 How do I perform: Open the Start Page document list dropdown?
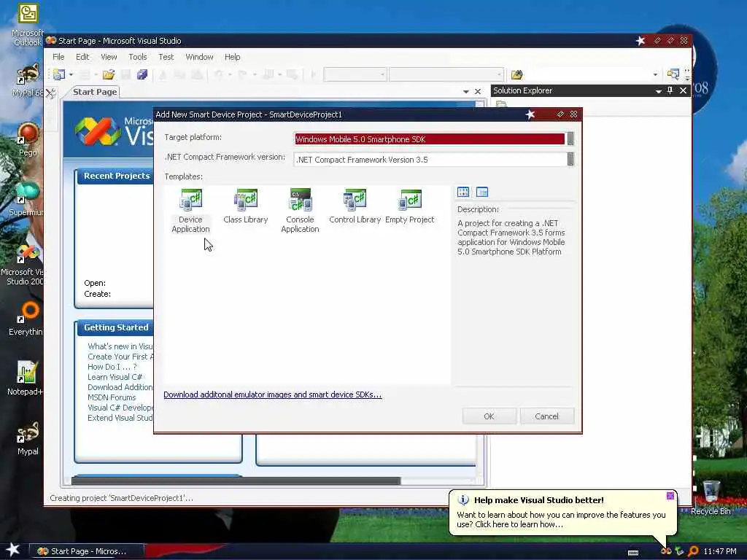pos(465,91)
